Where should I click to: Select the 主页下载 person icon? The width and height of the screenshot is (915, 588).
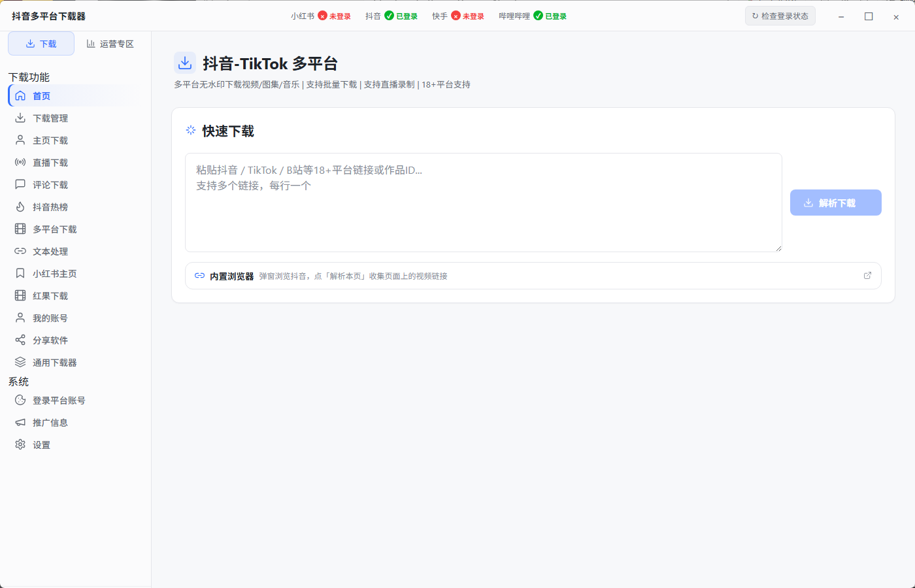(x=20, y=140)
